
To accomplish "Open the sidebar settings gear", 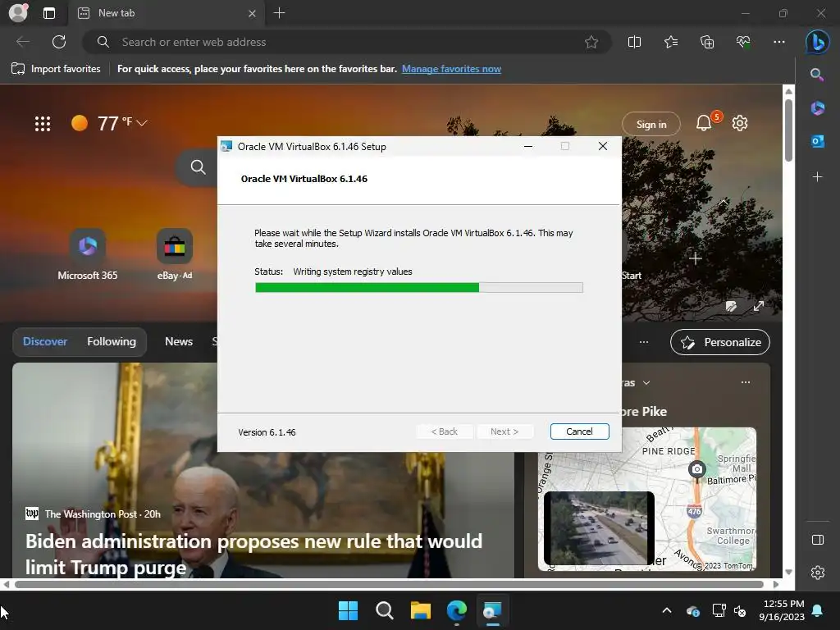I will (x=818, y=572).
